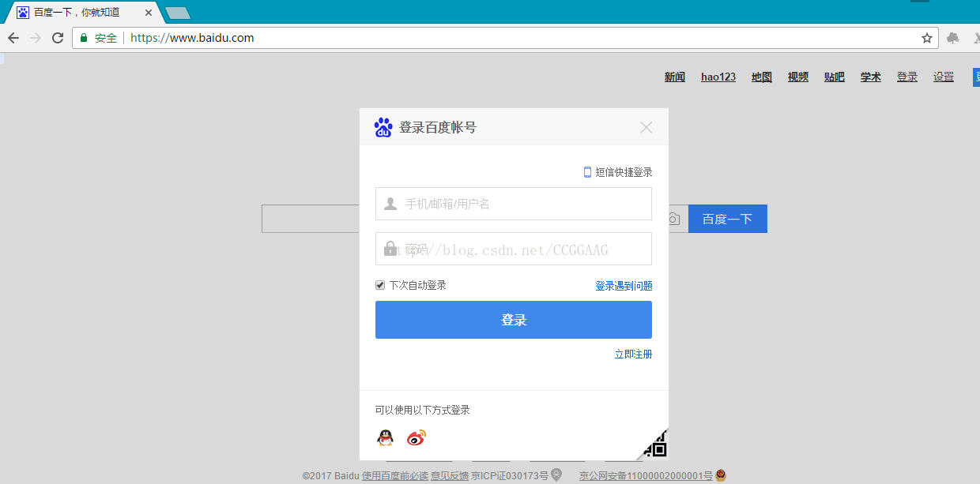Switch to QR code login corner
The image size is (980, 484).
click(655, 446)
